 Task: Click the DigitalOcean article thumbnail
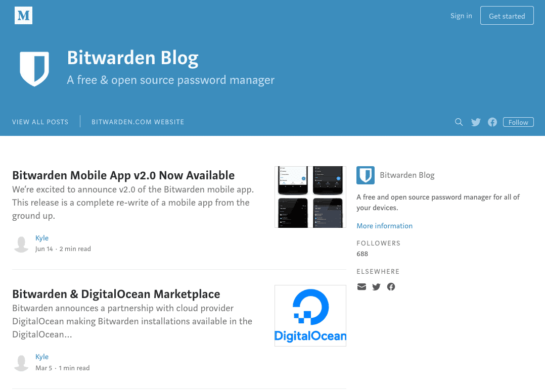pos(310,315)
